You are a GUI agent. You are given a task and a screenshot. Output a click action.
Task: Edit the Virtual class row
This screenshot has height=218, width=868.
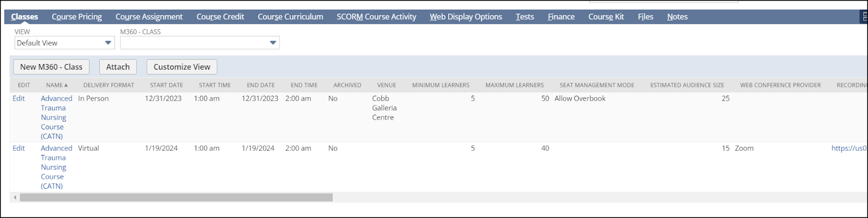(19, 148)
